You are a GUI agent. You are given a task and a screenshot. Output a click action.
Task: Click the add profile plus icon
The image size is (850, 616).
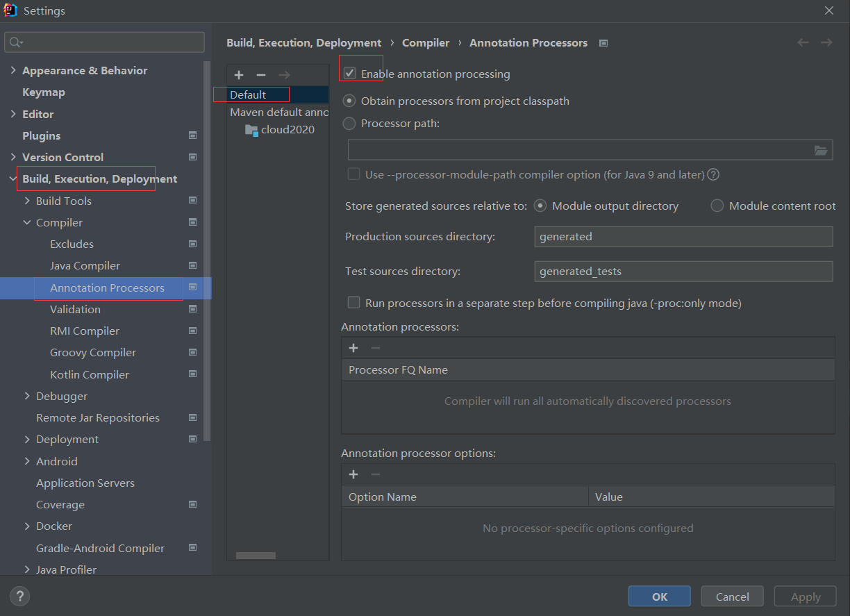click(239, 75)
